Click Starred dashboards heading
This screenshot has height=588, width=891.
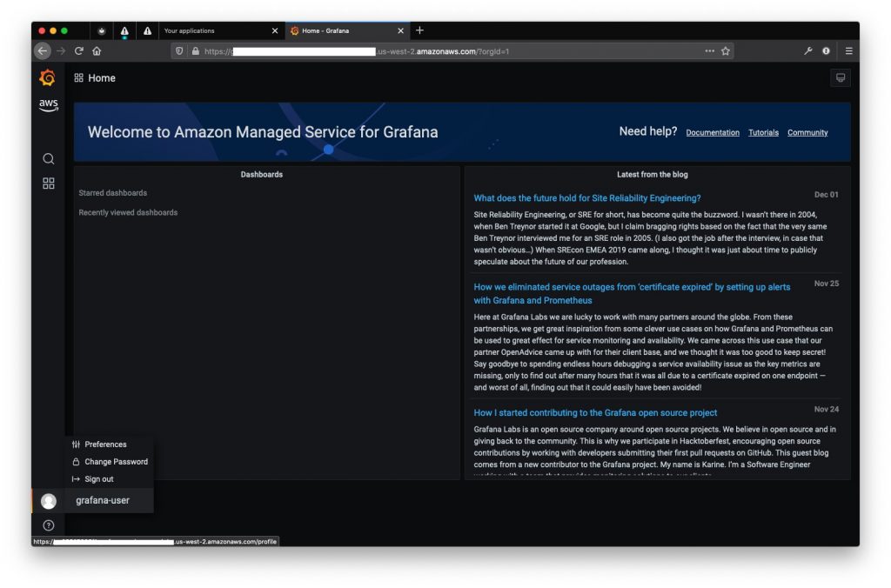(x=112, y=193)
